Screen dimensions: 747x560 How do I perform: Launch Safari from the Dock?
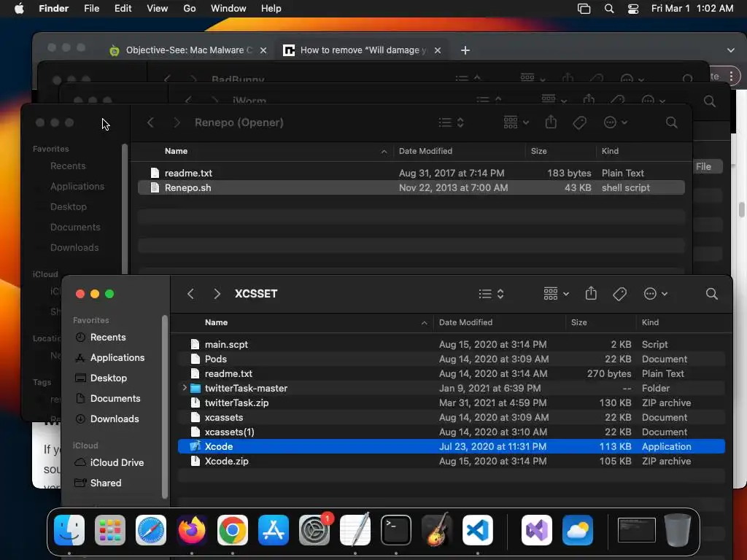(151, 530)
